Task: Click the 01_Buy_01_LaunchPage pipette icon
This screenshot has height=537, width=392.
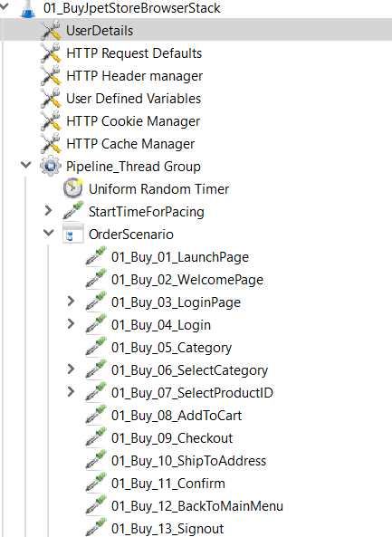Action: [x=96, y=256]
